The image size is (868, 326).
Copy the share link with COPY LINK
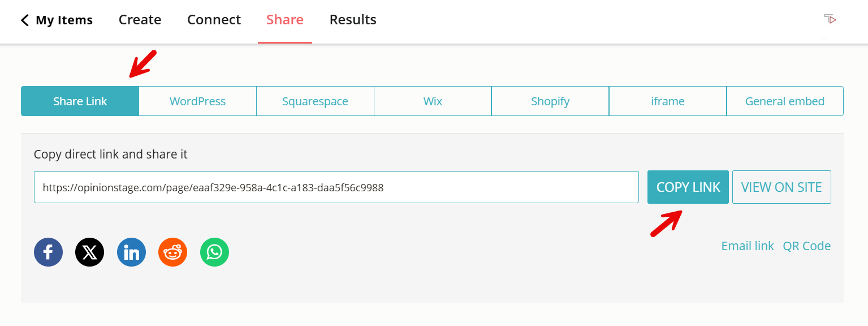688,187
